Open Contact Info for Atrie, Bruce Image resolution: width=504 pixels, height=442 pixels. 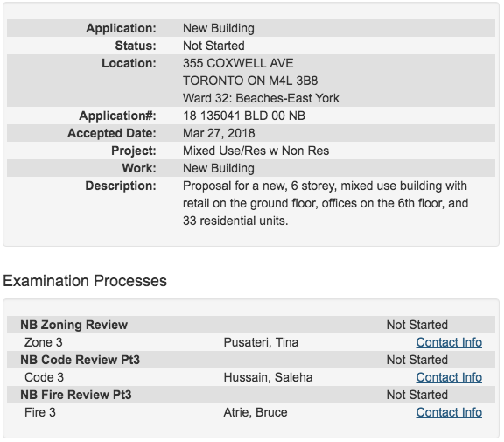(x=449, y=412)
